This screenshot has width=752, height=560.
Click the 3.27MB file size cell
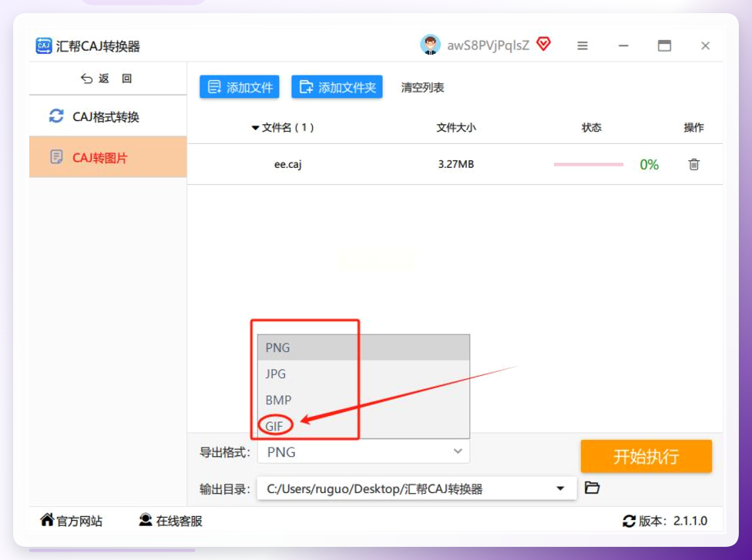[455, 164]
